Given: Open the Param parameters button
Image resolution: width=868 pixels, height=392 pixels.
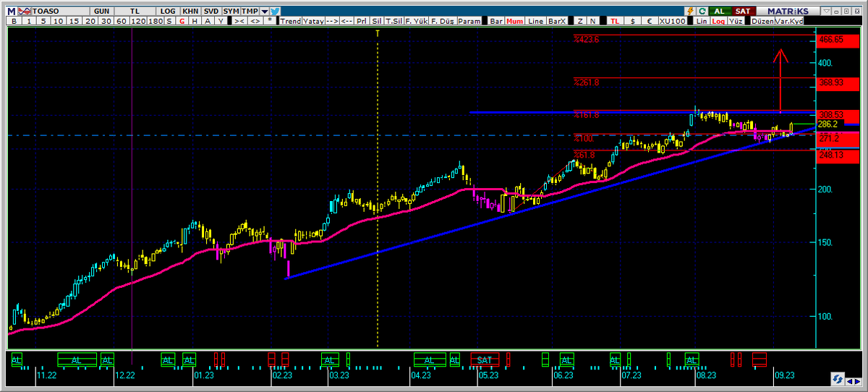Looking at the screenshot, I should click(469, 21).
